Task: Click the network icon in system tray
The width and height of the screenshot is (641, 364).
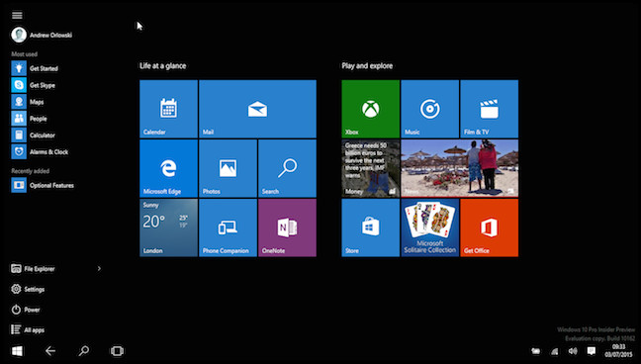Action: [x=554, y=351]
